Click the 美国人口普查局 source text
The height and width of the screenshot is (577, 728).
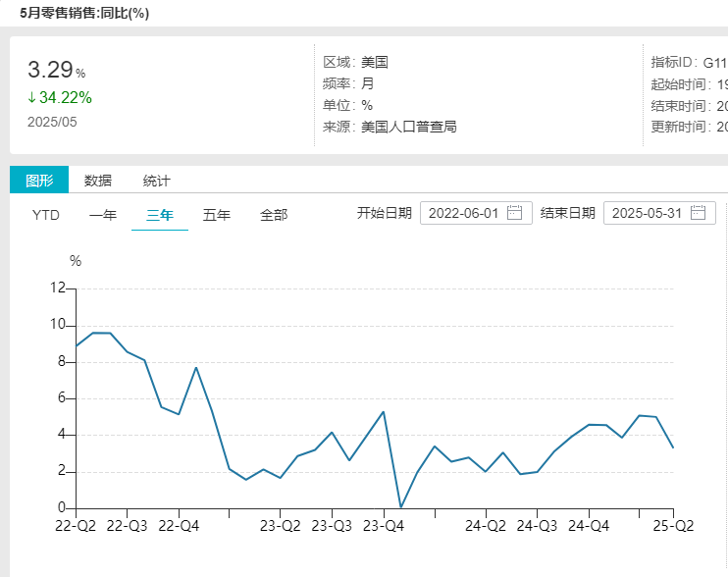tap(409, 127)
